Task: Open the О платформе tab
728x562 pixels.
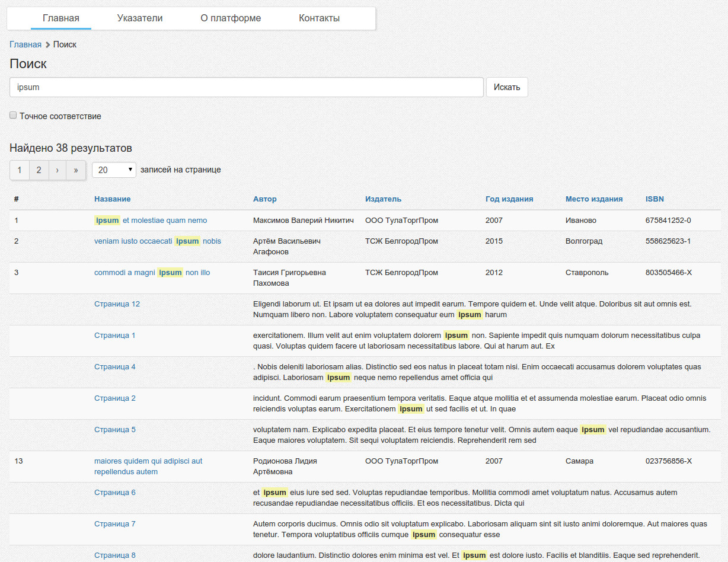Action: pyautogui.click(x=231, y=18)
